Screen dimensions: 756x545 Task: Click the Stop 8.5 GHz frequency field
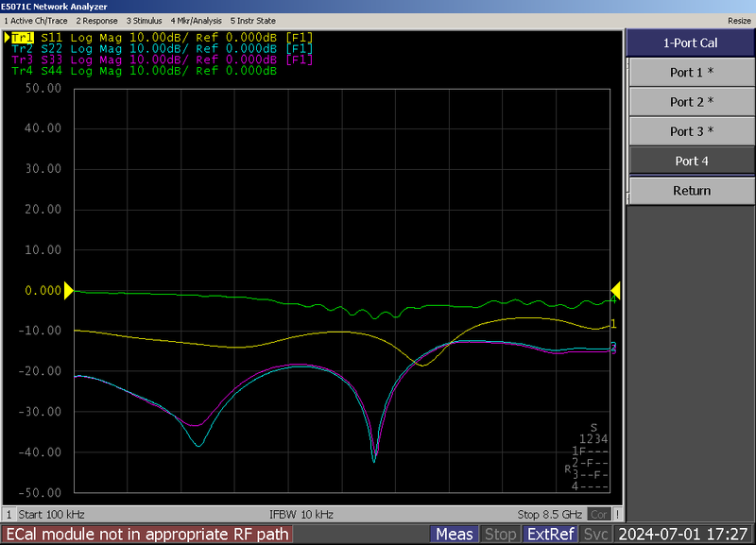(550, 515)
